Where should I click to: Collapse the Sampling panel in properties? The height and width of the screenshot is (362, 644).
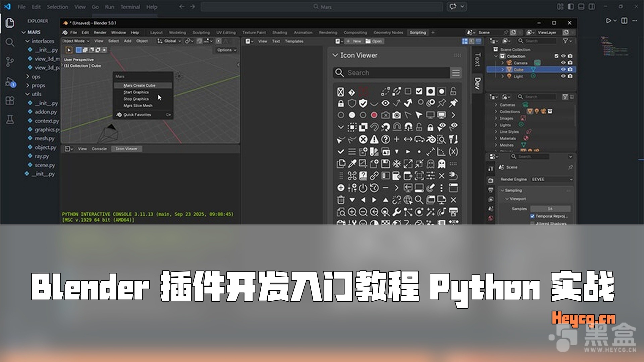pos(502,190)
